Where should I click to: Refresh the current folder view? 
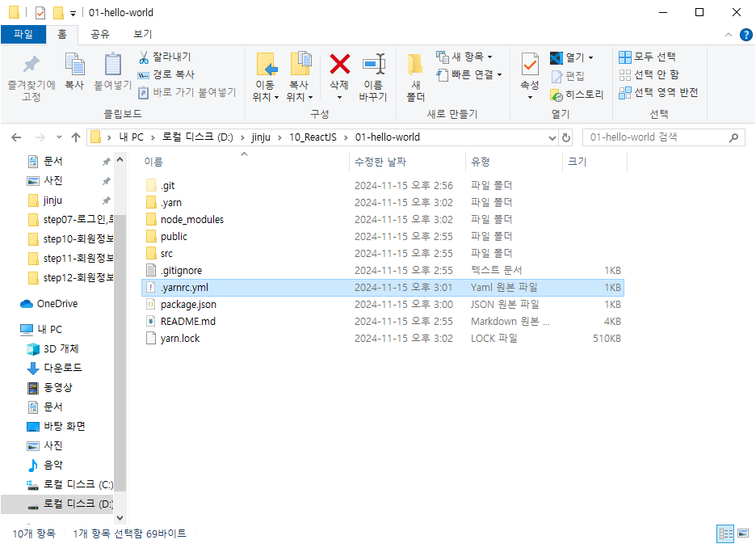[566, 138]
